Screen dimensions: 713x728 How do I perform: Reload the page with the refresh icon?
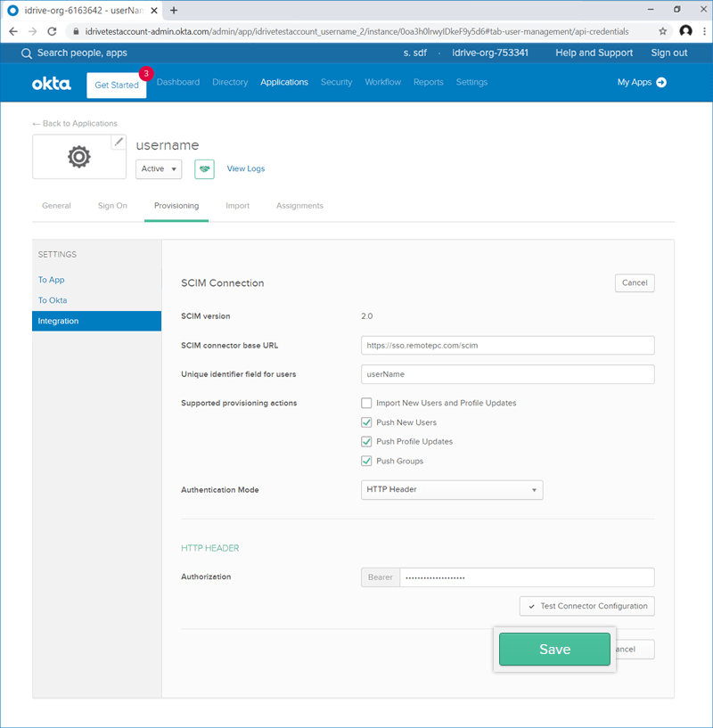52,31
